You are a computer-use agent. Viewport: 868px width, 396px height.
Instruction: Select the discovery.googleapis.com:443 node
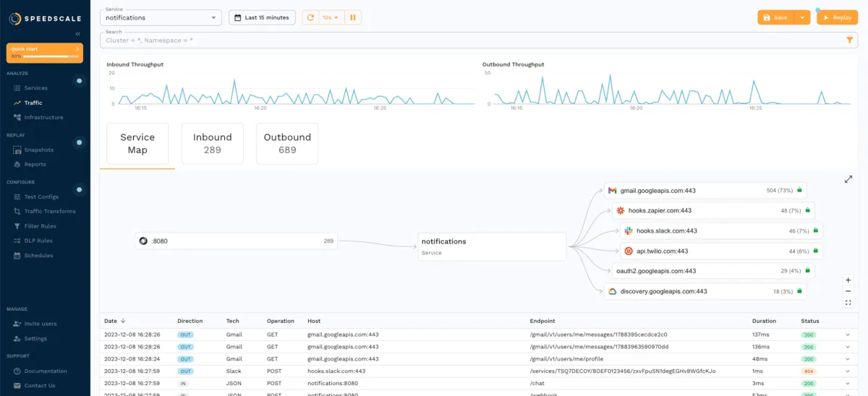click(x=705, y=291)
